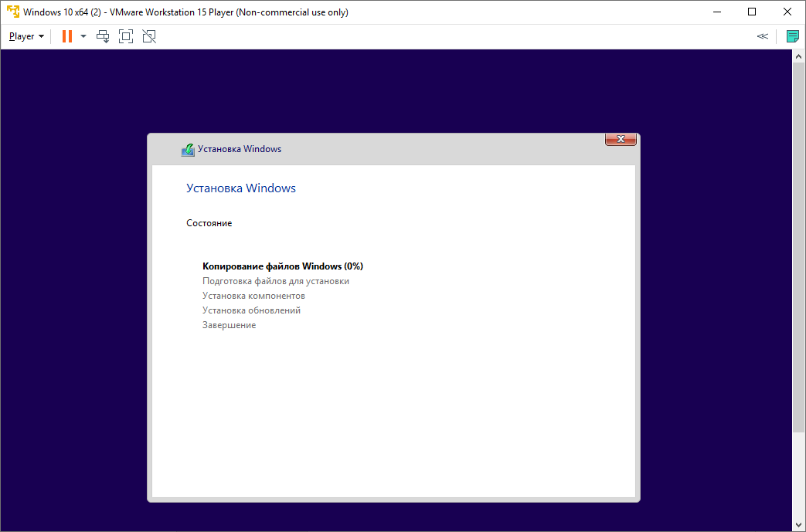
Task: Click the VMware Player logo icon
Action: tap(13, 12)
